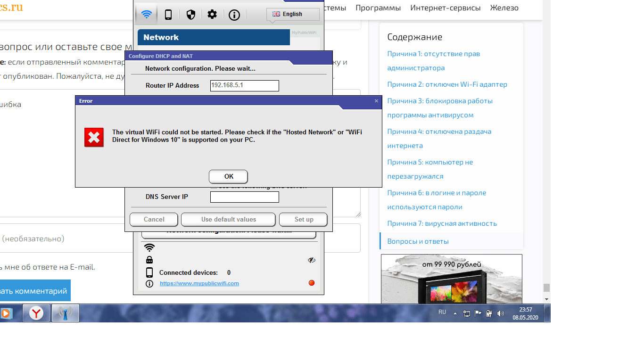Click the network tray icon
This screenshot has width=644, height=362.
point(467,313)
